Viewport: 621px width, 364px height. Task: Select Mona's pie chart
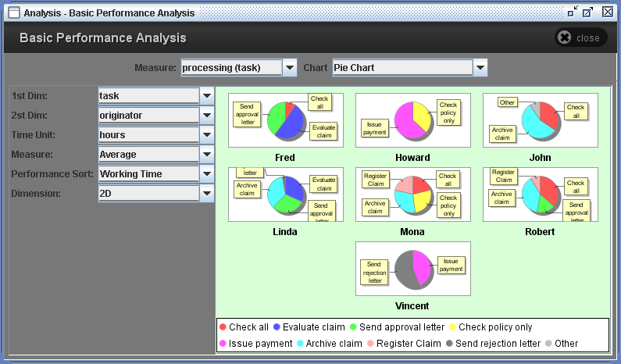click(x=412, y=194)
